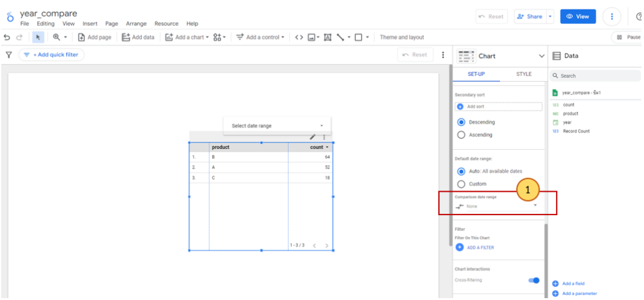Switch to the STYLE tab
The image size is (644, 300).
click(523, 74)
